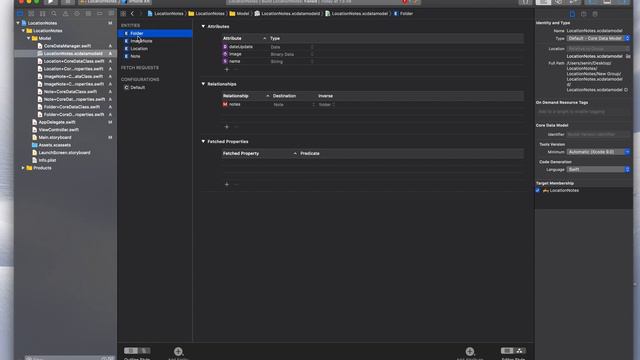
Task: Collapse the Fetched Properties section triangle
Action: (203, 141)
